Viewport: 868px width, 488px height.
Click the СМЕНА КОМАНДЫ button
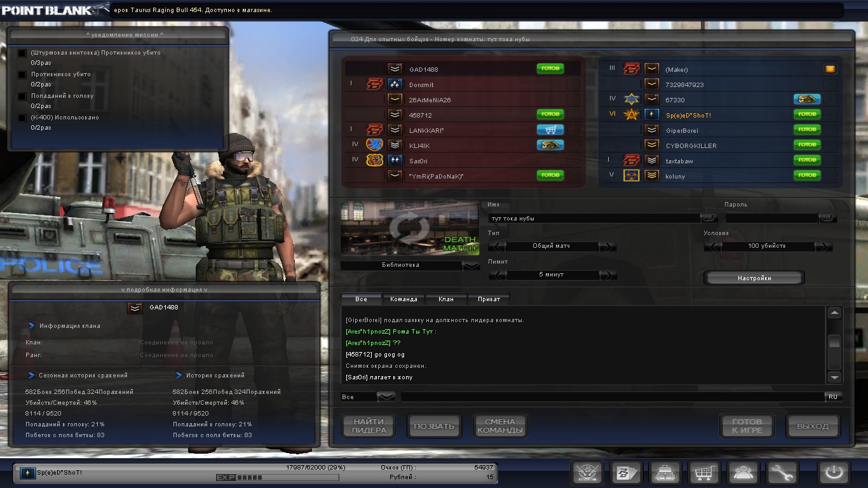tap(500, 426)
